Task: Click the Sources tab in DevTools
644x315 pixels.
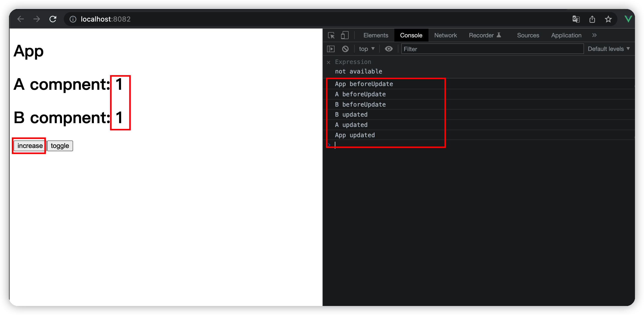Action: pos(529,35)
